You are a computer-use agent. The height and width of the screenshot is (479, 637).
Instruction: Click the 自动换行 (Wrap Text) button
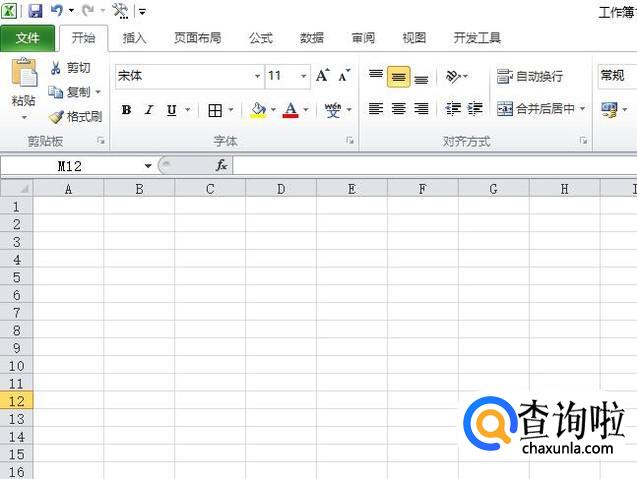[x=530, y=76]
